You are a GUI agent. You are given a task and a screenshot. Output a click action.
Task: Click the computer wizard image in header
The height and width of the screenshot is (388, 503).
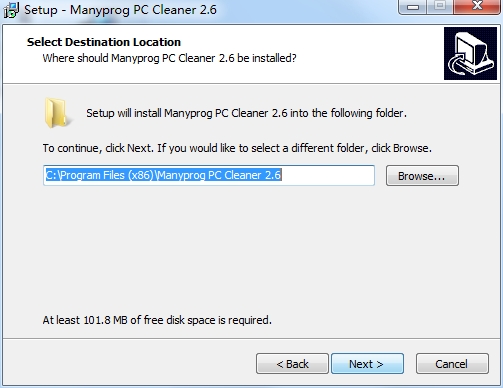(470, 53)
